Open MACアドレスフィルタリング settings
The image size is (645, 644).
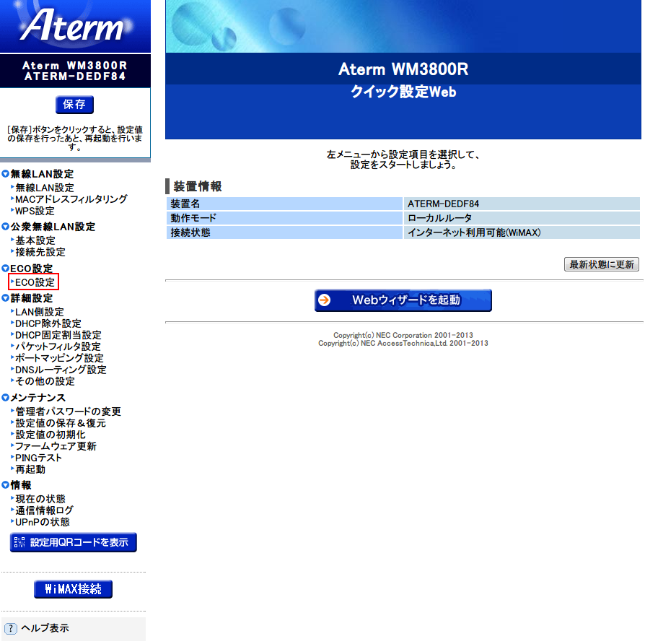71,199
